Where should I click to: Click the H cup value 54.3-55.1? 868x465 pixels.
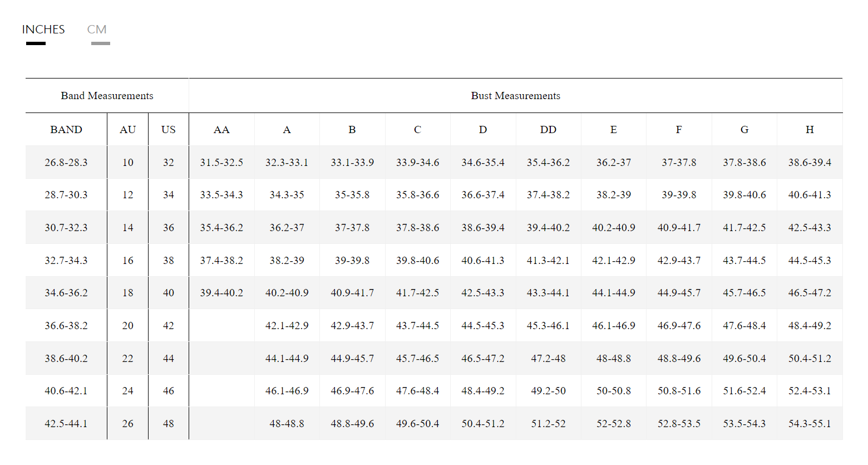click(810, 424)
